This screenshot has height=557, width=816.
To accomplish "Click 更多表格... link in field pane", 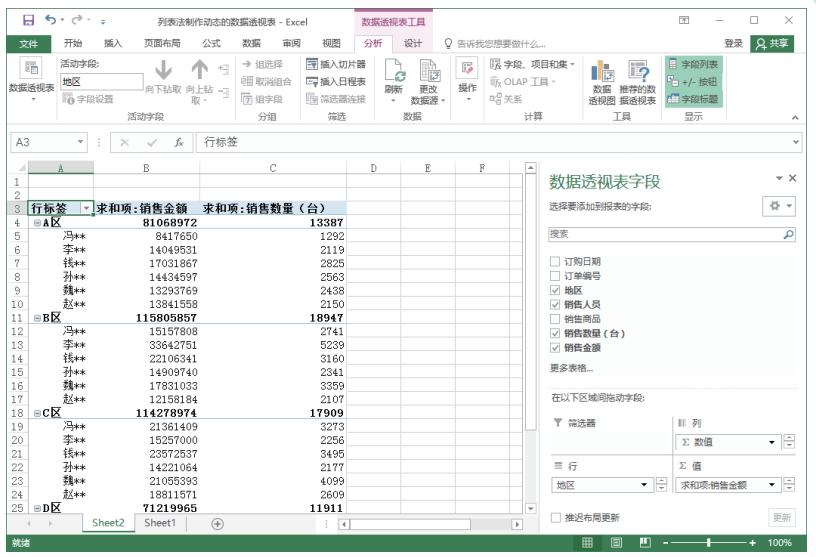I will click(571, 369).
